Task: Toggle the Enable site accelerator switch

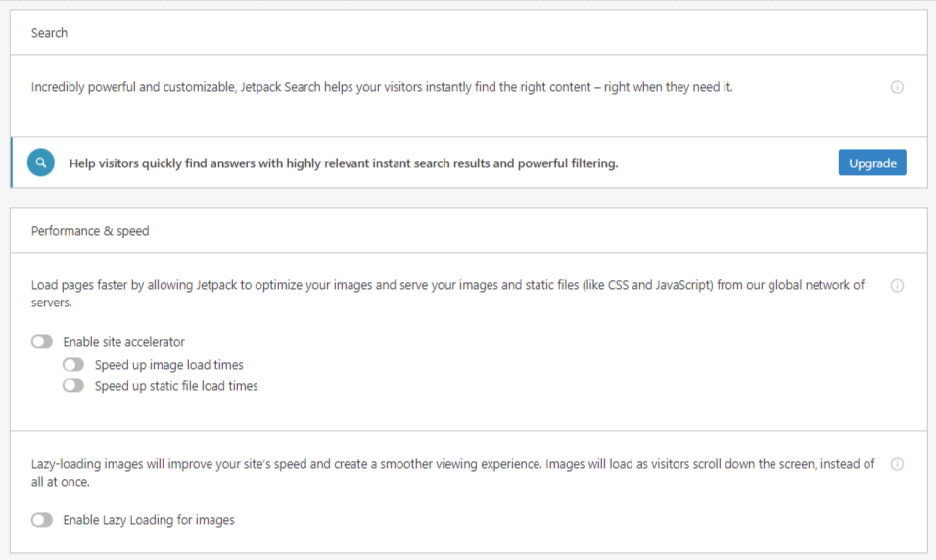Action: coord(42,341)
